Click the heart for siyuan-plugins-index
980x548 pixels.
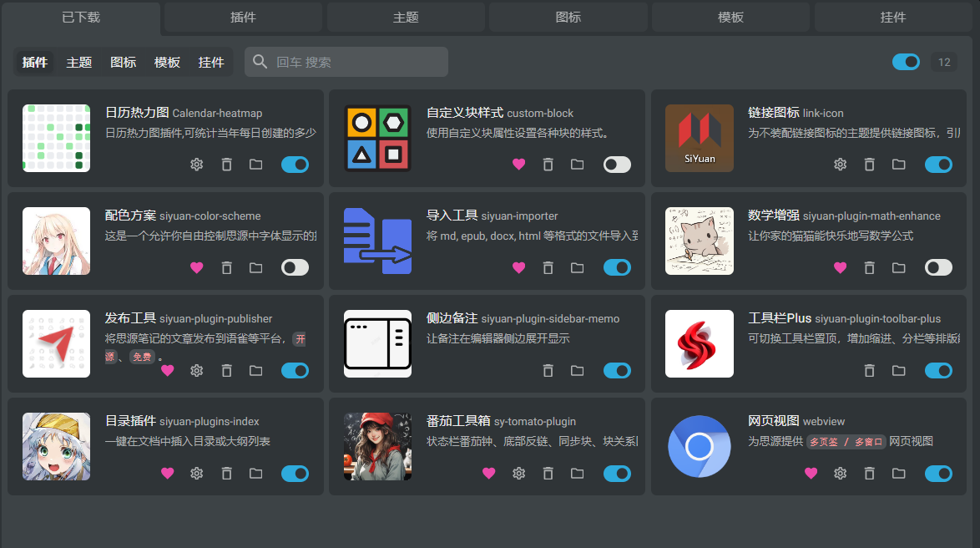pos(168,474)
